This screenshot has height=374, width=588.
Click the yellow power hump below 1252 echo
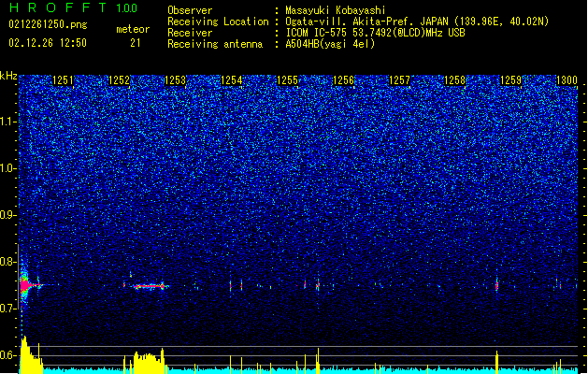click(x=150, y=362)
